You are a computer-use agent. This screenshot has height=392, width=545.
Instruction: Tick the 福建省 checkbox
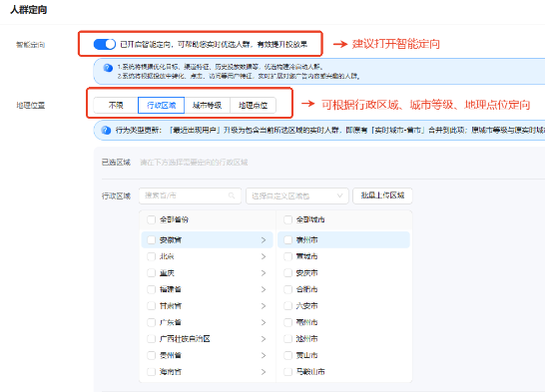[x=151, y=289]
